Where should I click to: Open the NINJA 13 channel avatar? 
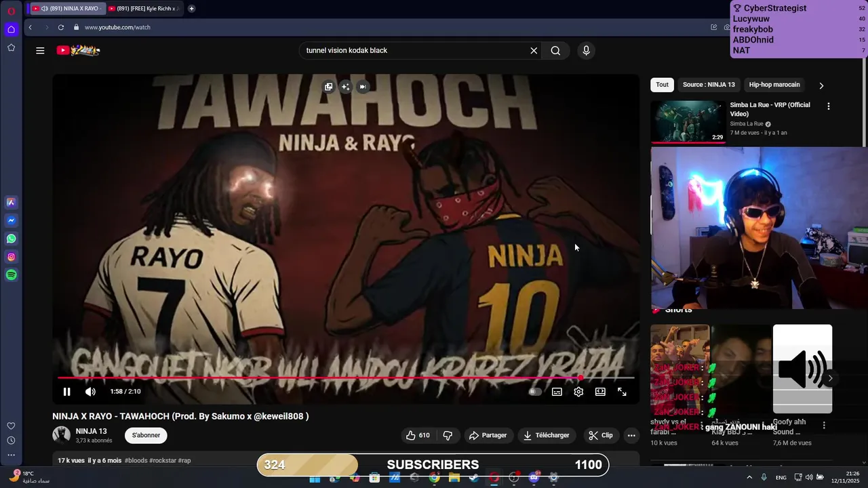[62, 435]
